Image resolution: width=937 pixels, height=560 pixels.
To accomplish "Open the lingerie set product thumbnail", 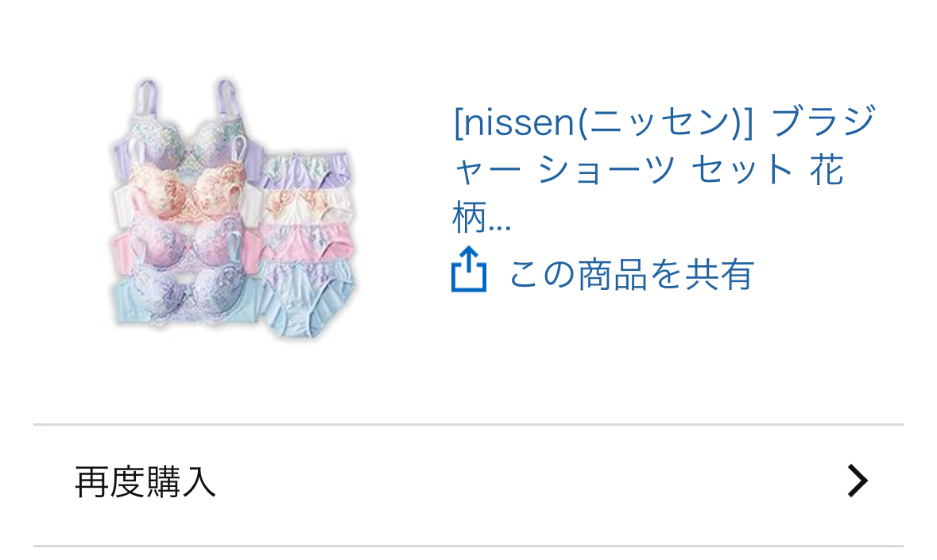I will [x=232, y=209].
